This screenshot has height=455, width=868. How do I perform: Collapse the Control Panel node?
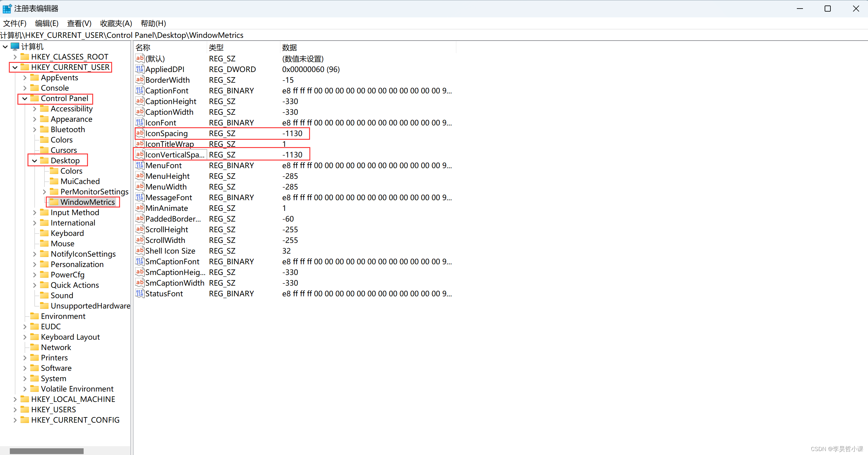(25, 98)
